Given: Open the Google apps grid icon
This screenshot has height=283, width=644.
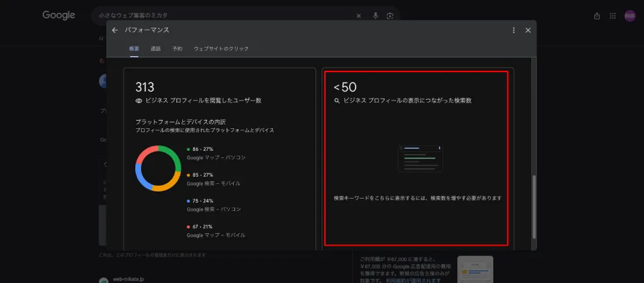Looking at the screenshot, I should click(613, 15).
